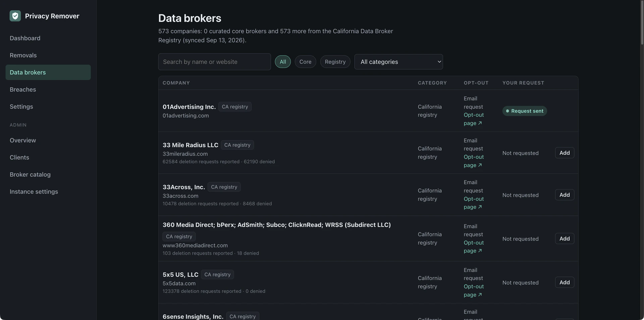Filter brokers by Core
Image resolution: width=644 pixels, height=320 pixels.
coord(305,62)
